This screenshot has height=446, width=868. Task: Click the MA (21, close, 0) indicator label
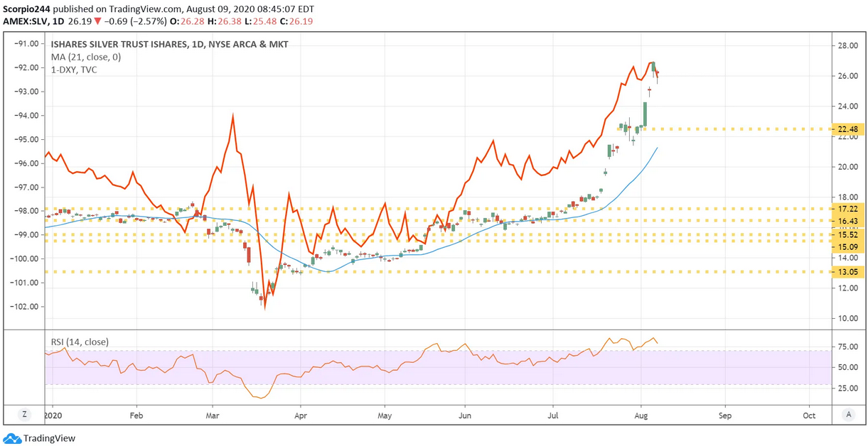tap(85, 57)
